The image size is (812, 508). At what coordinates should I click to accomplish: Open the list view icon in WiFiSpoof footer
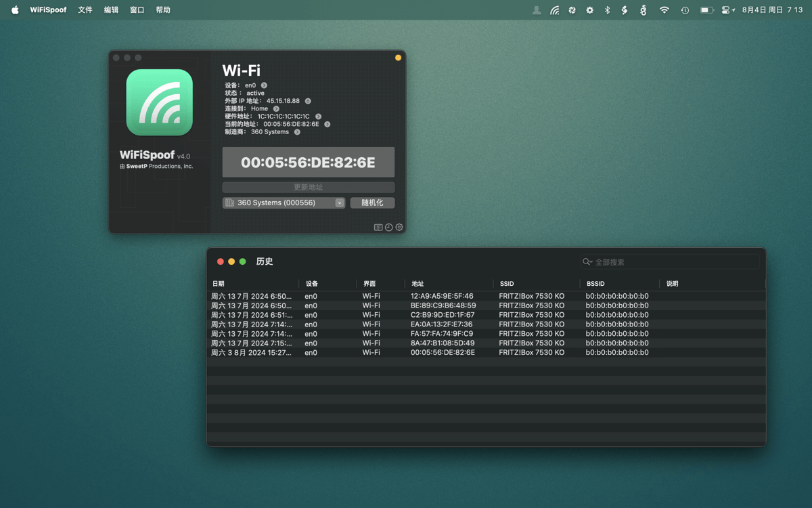[378, 228]
